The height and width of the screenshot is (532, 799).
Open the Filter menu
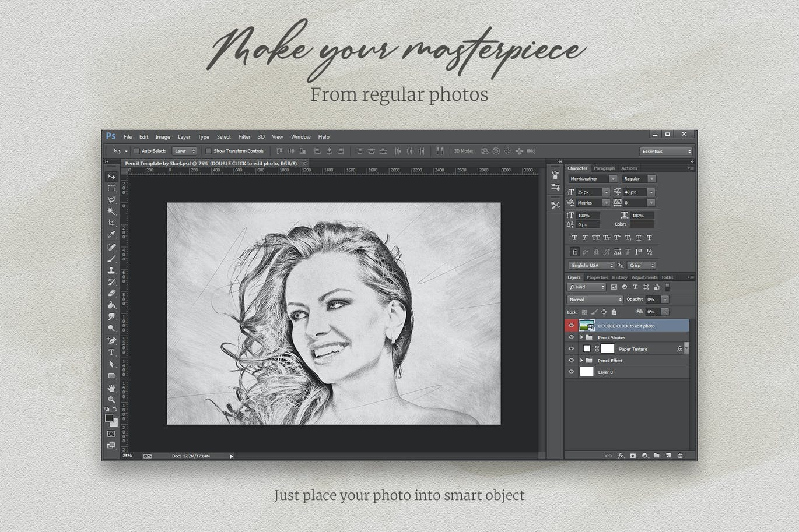[x=244, y=137]
